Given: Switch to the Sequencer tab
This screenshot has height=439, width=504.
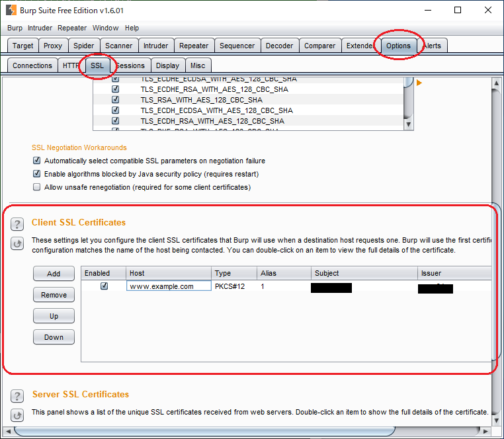Looking at the screenshot, I should click(x=237, y=46).
